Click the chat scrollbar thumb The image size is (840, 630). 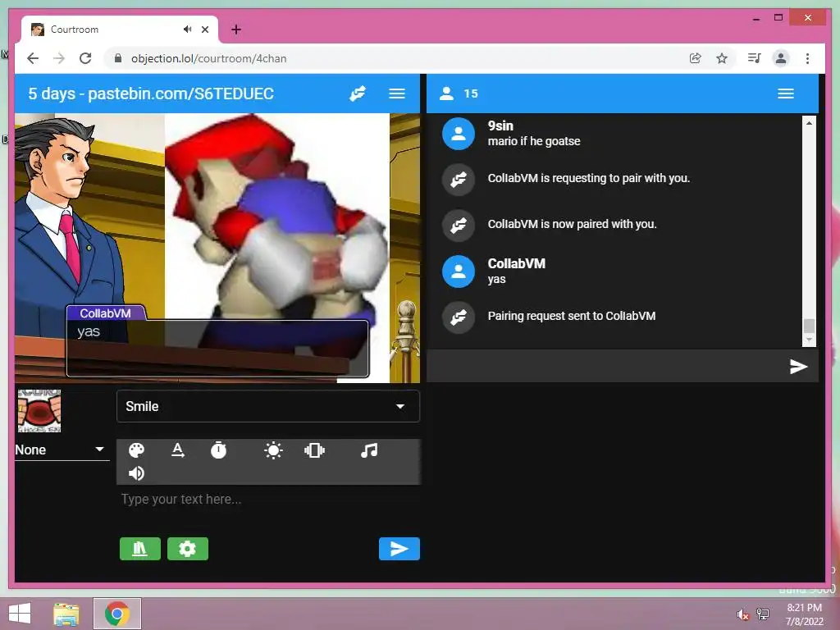[809, 326]
